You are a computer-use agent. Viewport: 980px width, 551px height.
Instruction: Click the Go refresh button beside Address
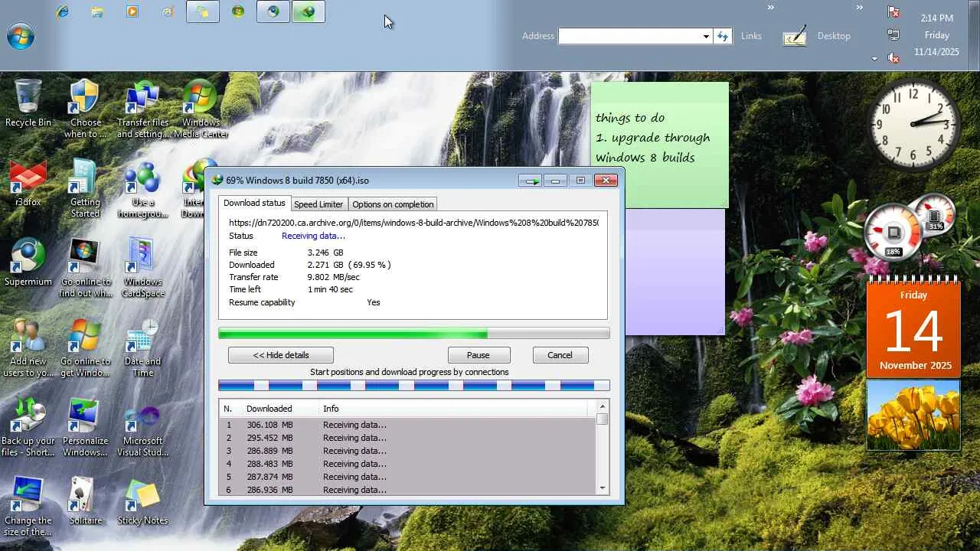tap(723, 36)
